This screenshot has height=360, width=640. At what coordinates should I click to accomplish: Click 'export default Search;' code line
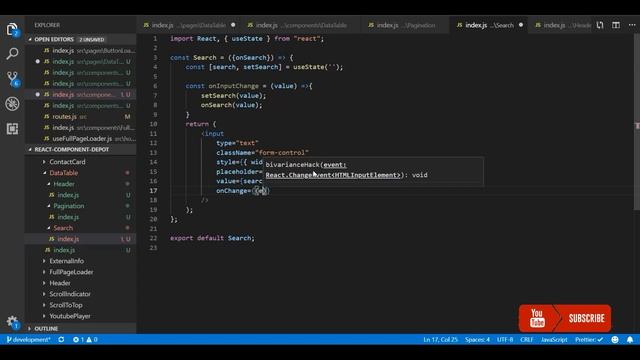[212, 238]
